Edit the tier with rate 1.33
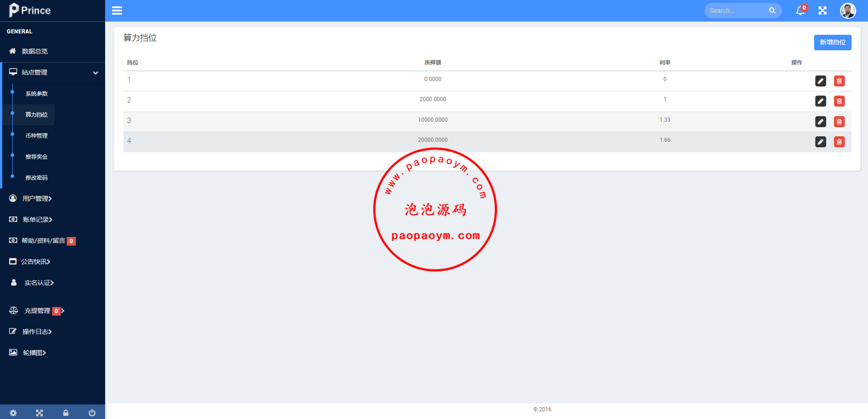The width and height of the screenshot is (868, 419). (820, 122)
